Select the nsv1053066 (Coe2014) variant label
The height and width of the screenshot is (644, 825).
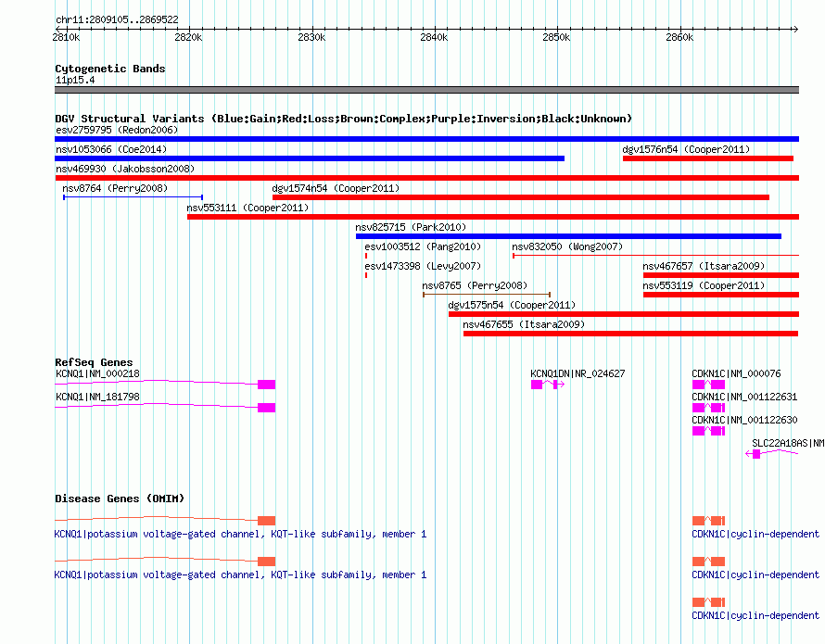tap(111, 149)
